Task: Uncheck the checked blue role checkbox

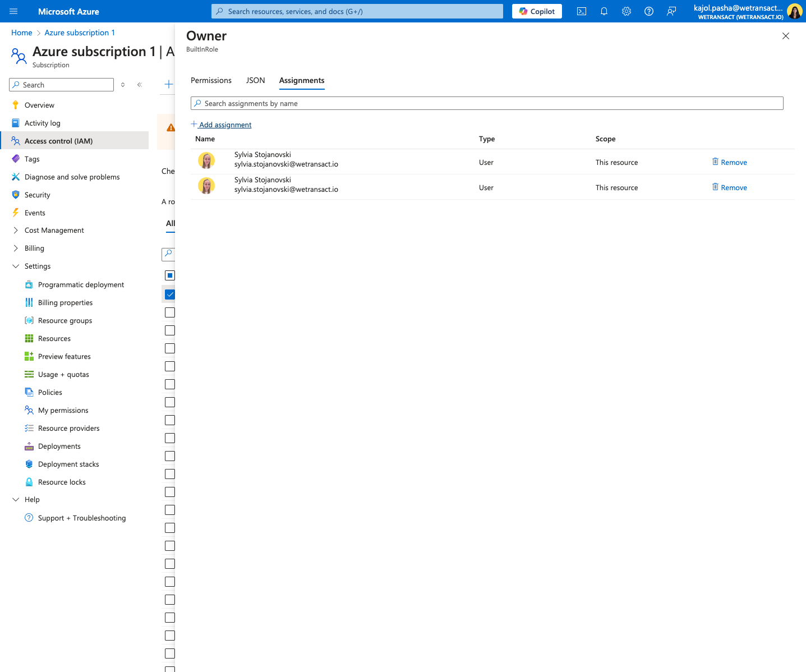Action: tap(170, 294)
